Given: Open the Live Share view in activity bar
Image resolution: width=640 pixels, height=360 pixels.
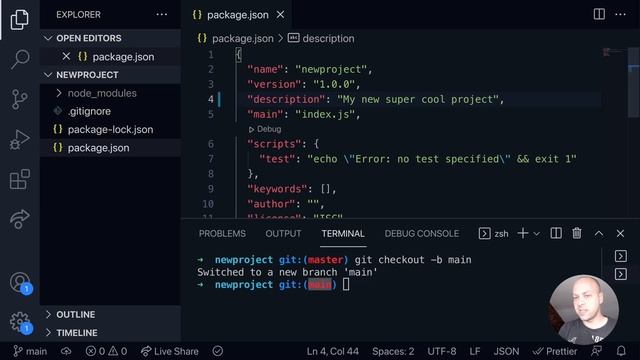Looking at the screenshot, I should (20, 219).
